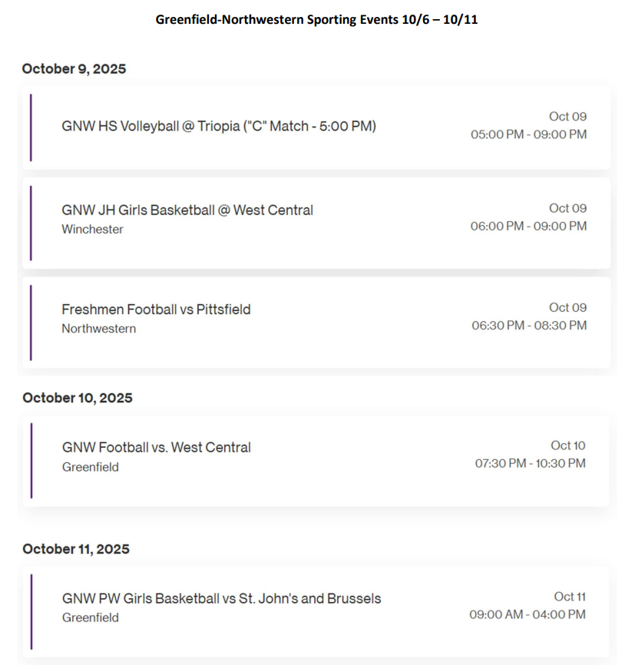Open the Freshmen Football vs Pittsfield event

pyautogui.click(x=156, y=310)
